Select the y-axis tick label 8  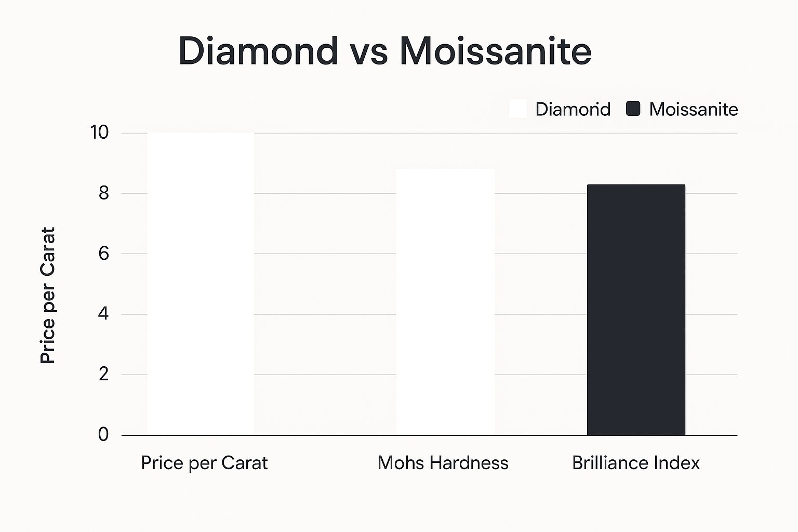tap(103, 193)
